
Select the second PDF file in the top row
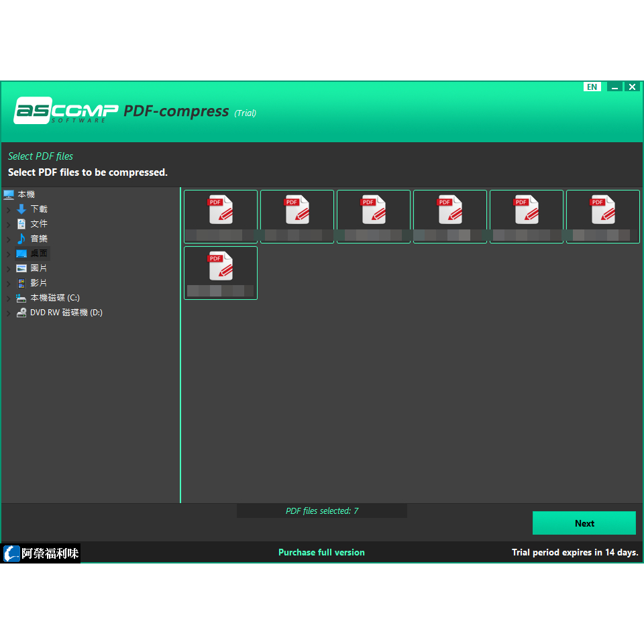tap(297, 217)
